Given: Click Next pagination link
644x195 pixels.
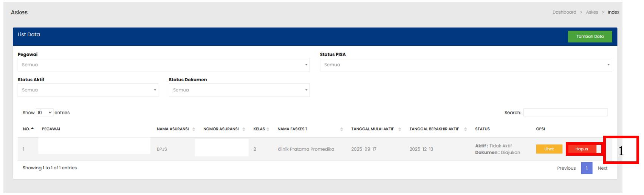Looking at the screenshot, I should coord(602,168).
